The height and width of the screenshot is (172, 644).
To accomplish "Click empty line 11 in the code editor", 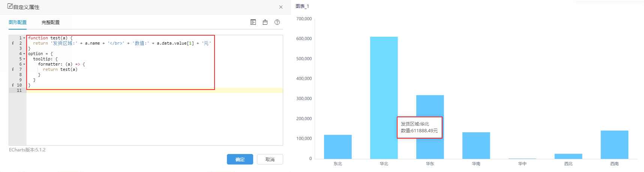I will [155, 90].
